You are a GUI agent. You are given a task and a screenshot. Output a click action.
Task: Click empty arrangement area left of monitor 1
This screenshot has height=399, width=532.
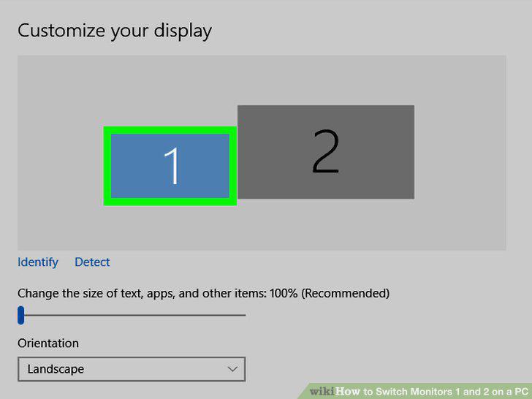[x=61, y=153]
